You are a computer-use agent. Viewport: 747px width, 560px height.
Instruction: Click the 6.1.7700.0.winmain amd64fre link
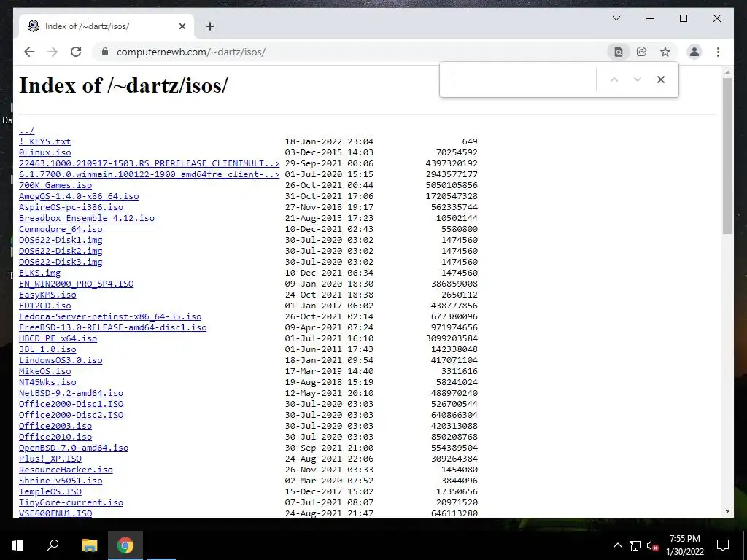pos(149,174)
